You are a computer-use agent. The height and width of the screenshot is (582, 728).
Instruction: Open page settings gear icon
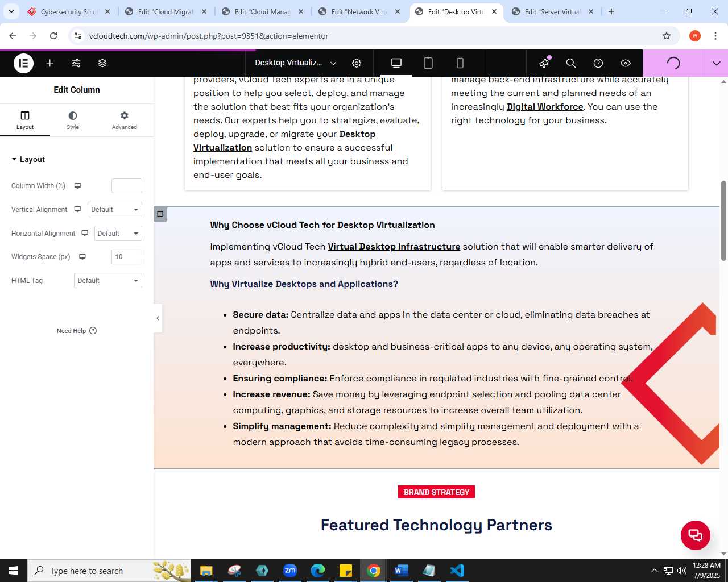[357, 63]
